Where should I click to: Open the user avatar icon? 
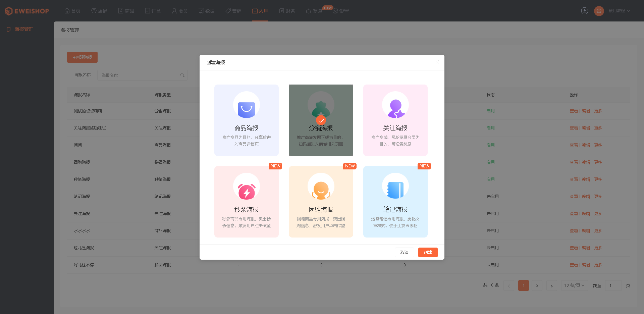point(599,11)
